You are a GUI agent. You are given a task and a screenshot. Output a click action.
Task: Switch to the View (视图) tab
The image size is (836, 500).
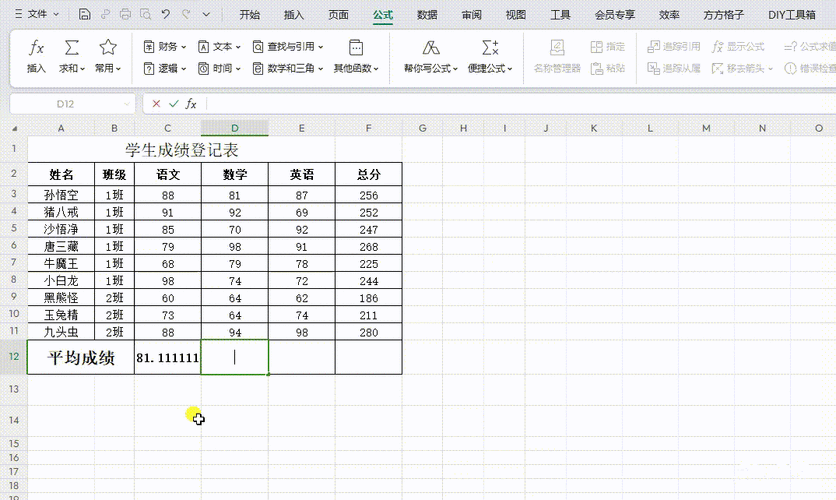coord(516,15)
